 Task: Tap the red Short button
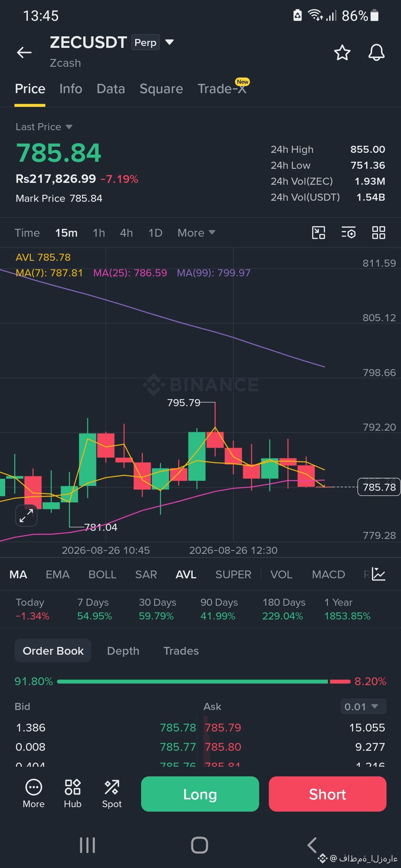point(327,794)
